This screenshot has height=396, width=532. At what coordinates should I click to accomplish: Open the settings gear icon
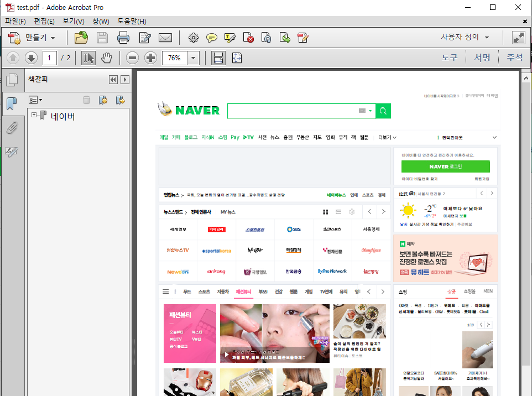pyautogui.click(x=194, y=37)
